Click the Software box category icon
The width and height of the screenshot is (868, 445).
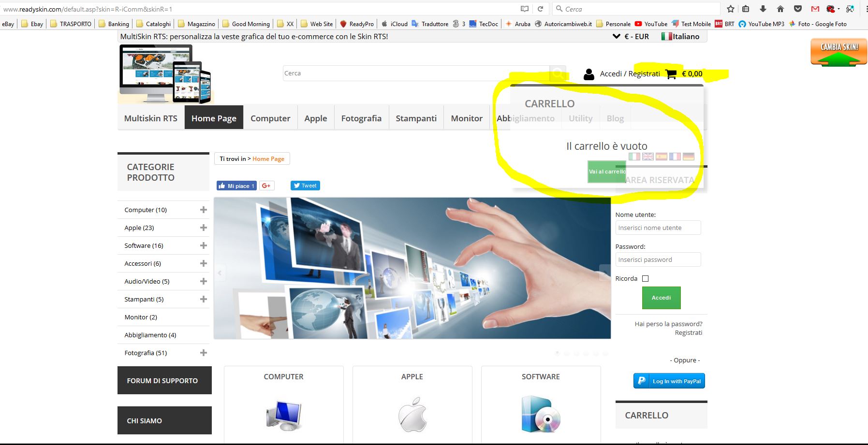pyautogui.click(x=541, y=414)
